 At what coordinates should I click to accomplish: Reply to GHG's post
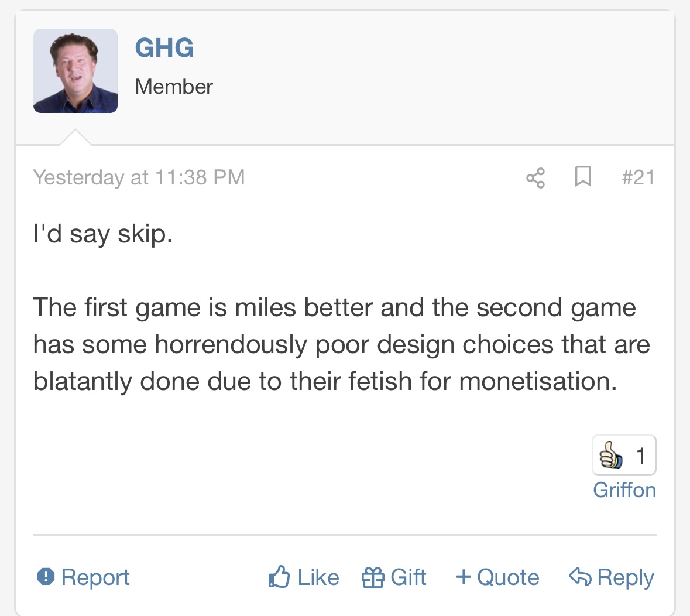coord(612,577)
